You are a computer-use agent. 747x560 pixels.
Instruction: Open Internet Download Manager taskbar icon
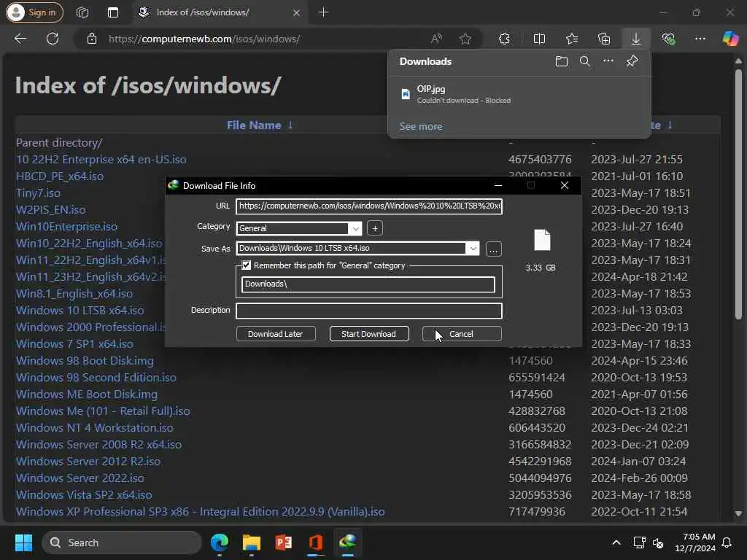(x=348, y=542)
